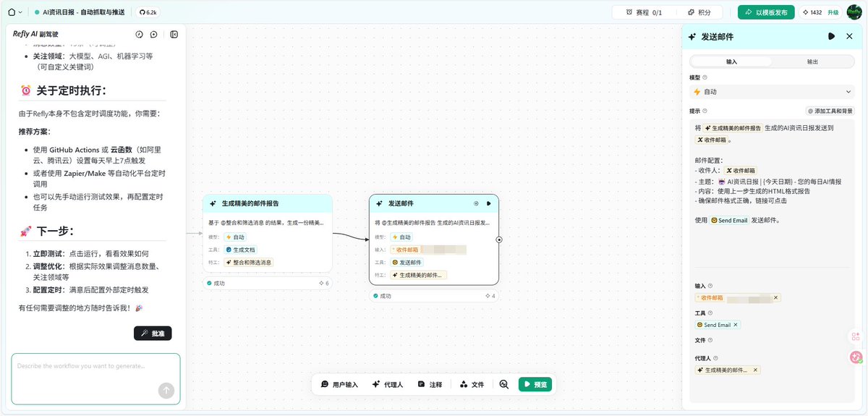Remove the Send Email tool tag

click(736, 325)
